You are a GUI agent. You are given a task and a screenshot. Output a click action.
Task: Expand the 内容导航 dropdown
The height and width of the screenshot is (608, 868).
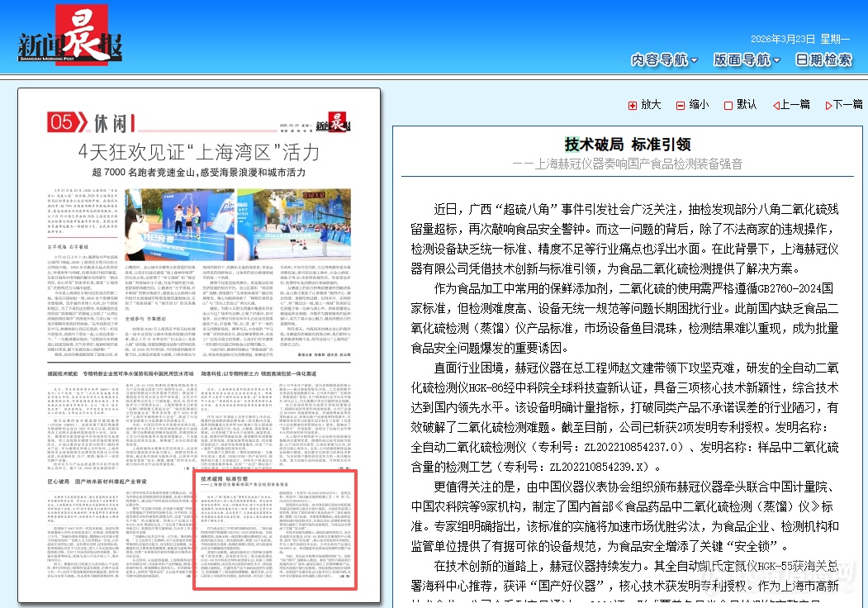point(664,60)
